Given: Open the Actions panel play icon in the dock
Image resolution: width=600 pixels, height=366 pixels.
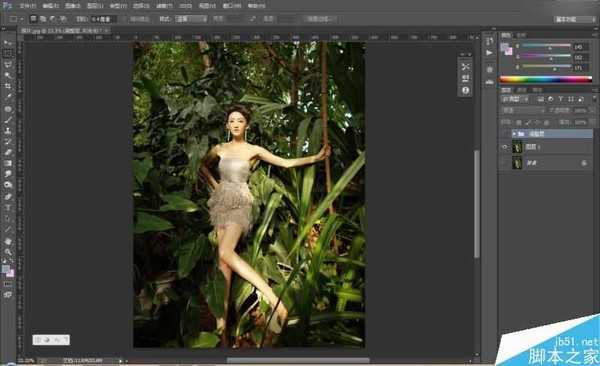Looking at the screenshot, I should coord(489,53).
